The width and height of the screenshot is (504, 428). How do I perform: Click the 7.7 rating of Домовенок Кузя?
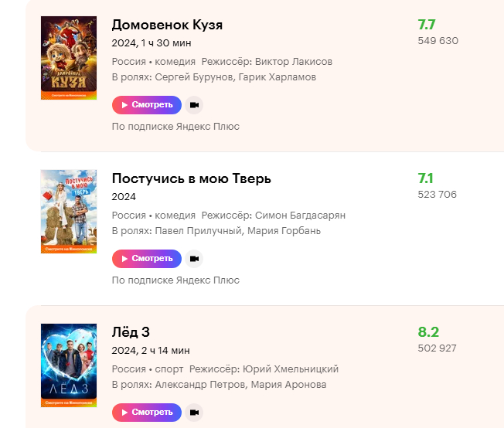pyautogui.click(x=427, y=25)
